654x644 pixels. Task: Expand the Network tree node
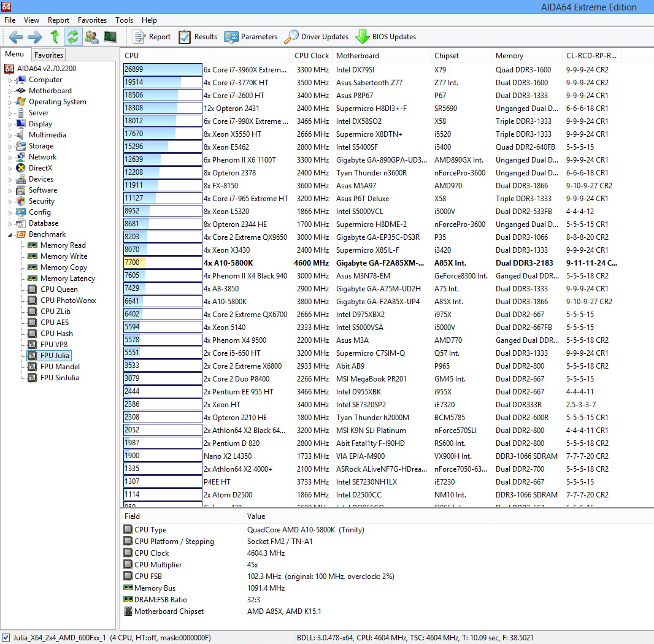(10, 157)
